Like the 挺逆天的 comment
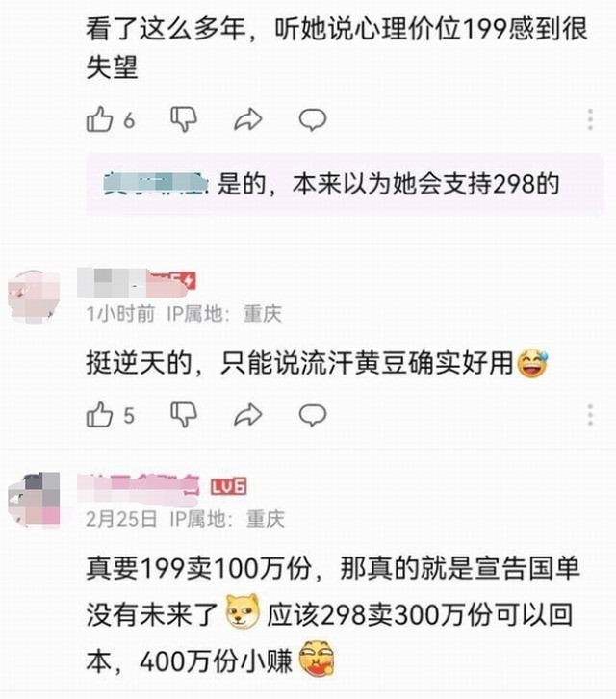616x699 pixels. point(98,415)
